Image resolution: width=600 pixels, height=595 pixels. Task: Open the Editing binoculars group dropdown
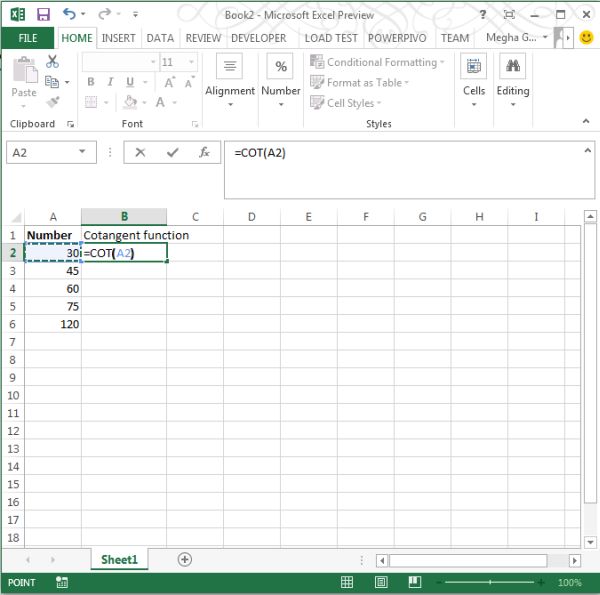tap(513, 80)
